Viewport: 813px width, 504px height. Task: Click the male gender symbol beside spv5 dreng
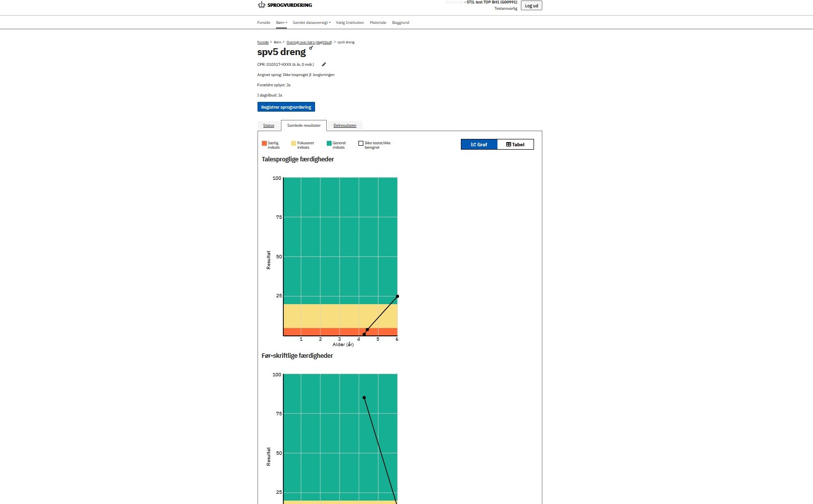point(311,48)
